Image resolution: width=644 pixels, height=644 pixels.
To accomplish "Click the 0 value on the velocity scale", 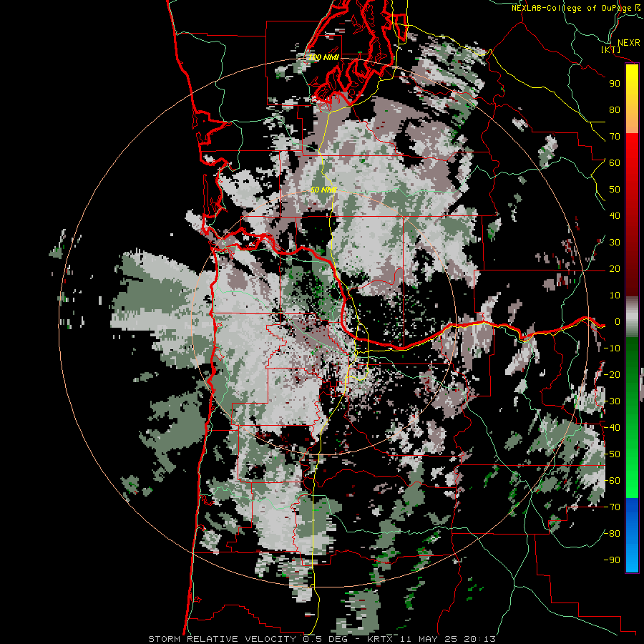I will click(618, 322).
